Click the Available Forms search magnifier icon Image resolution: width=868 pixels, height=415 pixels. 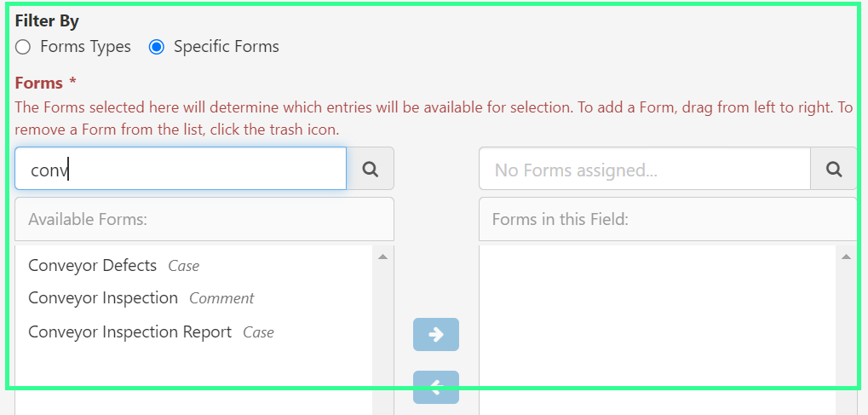pos(371,169)
